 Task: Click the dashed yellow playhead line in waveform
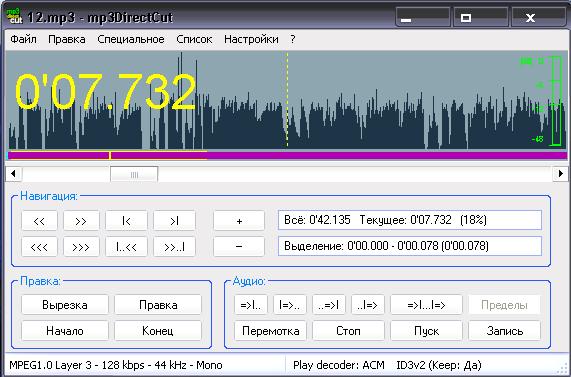pyautogui.click(x=287, y=100)
